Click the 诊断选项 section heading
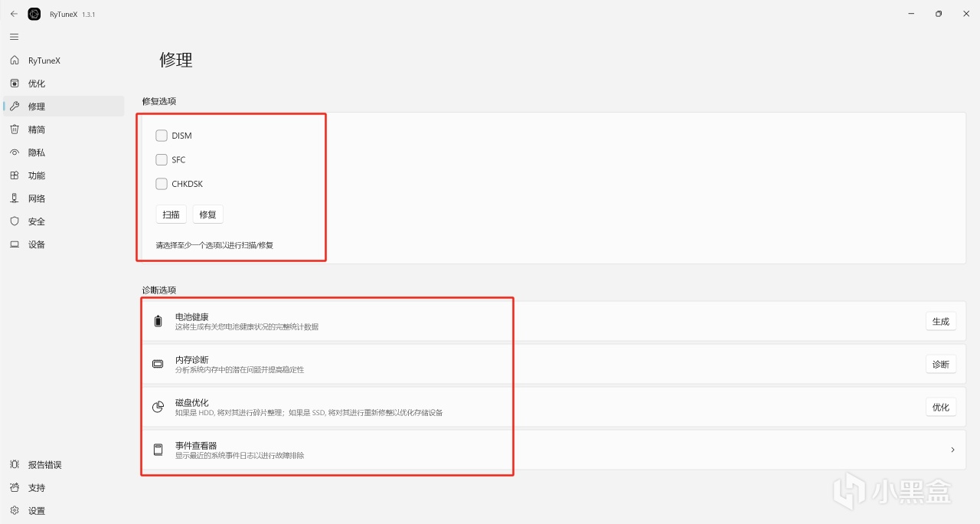The height and width of the screenshot is (524, 980). (x=159, y=290)
